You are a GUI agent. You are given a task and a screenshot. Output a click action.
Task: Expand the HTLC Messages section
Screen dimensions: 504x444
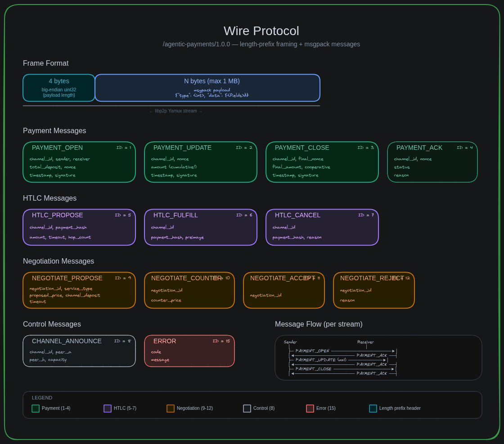pos(49,198)
